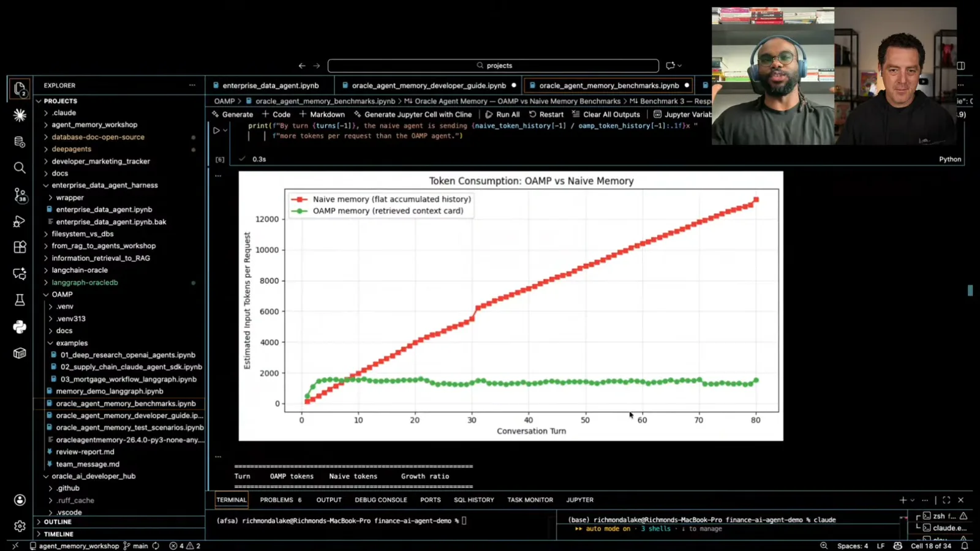
Task: Open the database connections sidebar icon
Action: click(20, 141)
